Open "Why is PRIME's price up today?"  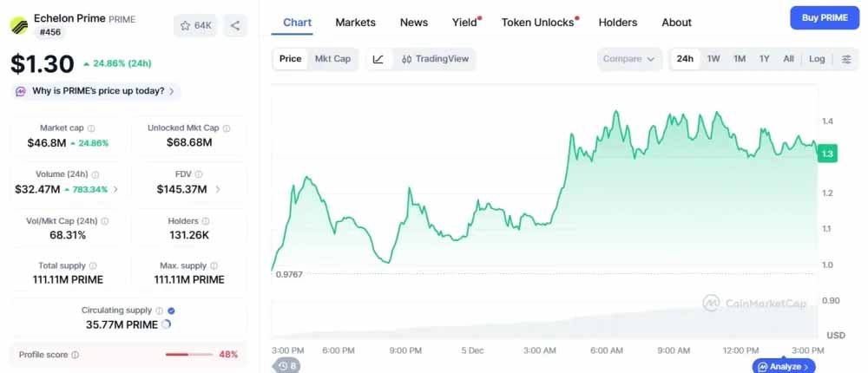tap(97, 91)
